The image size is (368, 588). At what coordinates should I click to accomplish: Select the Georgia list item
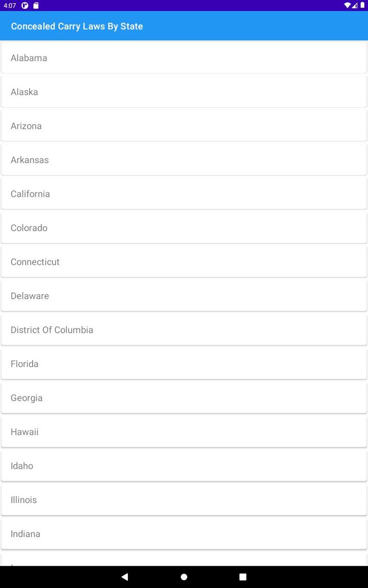tap(184, 398)
